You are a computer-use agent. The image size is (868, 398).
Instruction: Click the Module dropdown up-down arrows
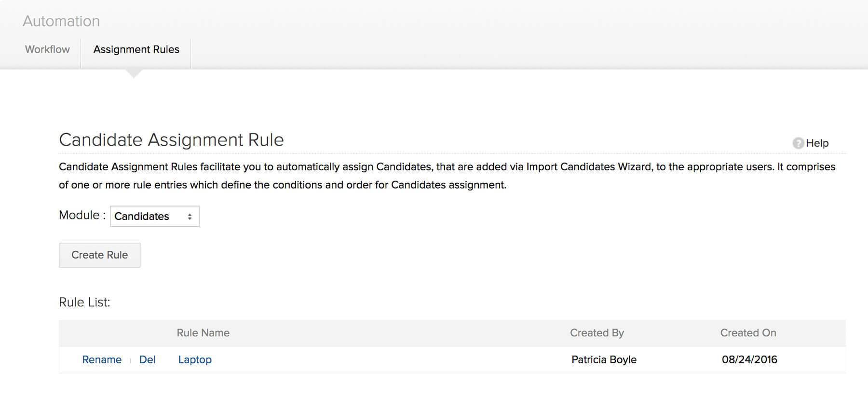[x=190, y=217]
